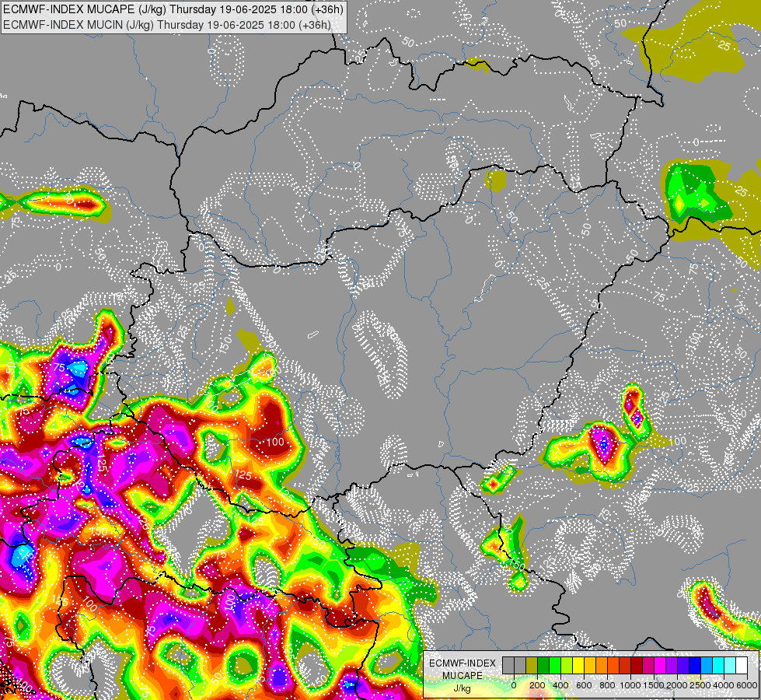Click the legend tick label 4000
The image size is (761, 700).
pos(724,685)
